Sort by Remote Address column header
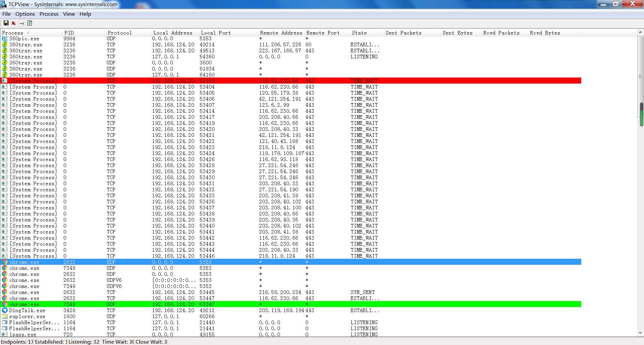 [281, 33]
